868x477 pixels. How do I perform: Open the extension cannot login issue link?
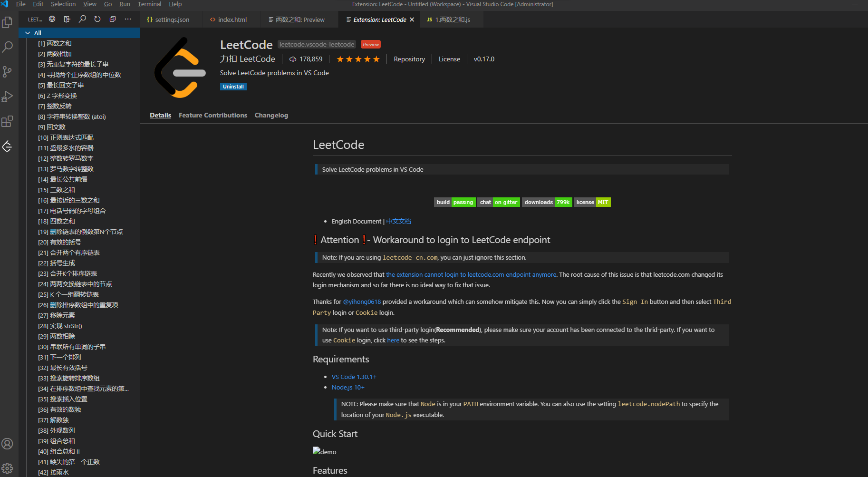coord(471,274)
